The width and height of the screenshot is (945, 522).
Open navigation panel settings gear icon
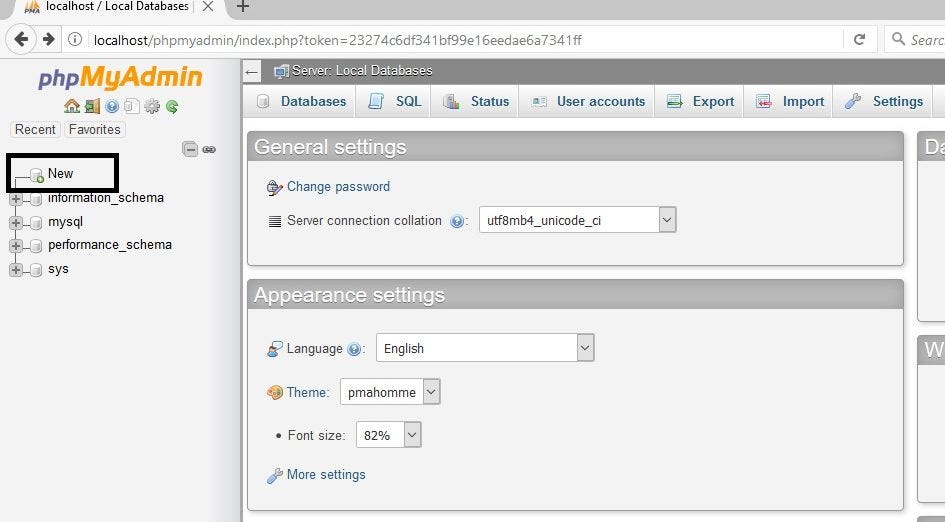(x=152, y=107)
